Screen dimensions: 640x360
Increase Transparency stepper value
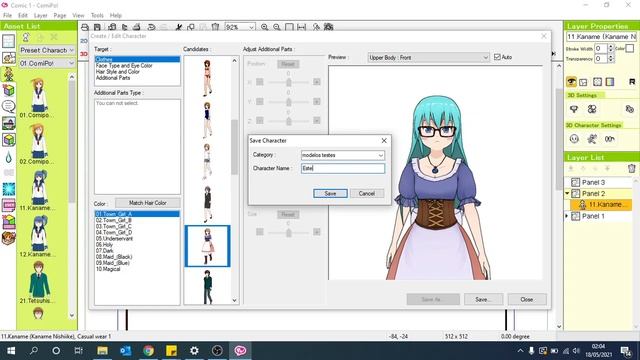pyautogui.click(x=611, y=56)
